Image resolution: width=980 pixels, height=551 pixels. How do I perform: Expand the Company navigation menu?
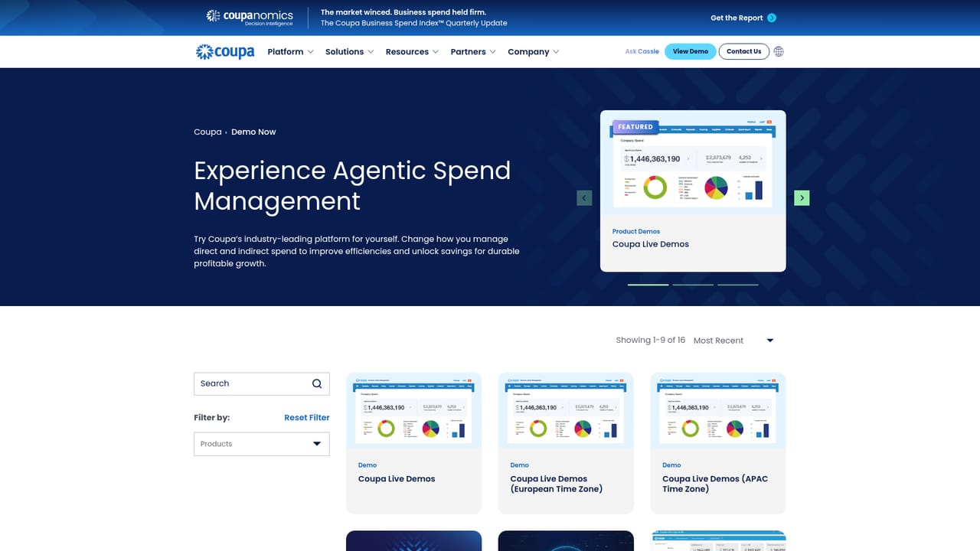(534, 52)
